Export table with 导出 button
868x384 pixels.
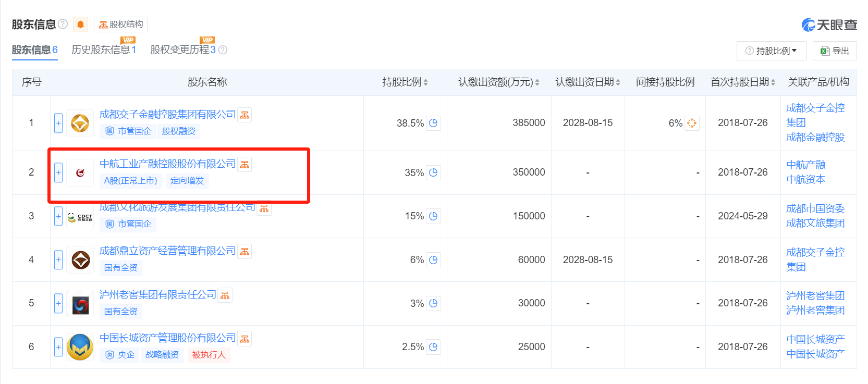835,51
